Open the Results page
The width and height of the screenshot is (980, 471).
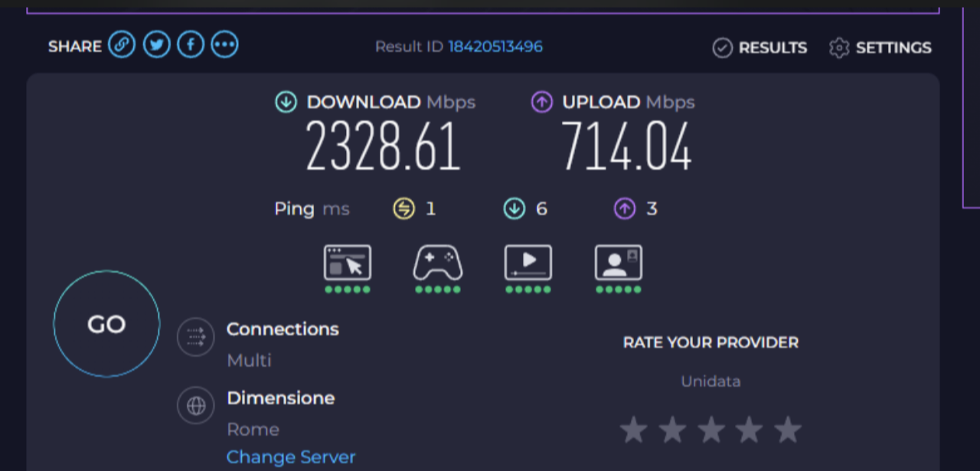[759, 48]
